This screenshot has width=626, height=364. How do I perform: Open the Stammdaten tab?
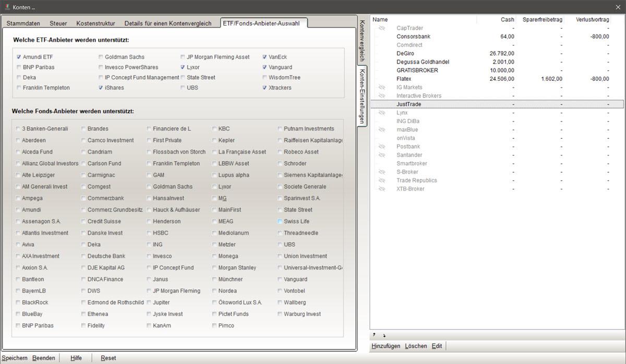(x=23, y=23)
